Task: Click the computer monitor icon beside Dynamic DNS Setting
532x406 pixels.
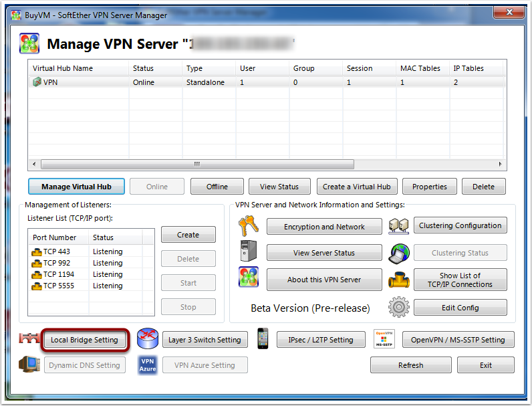Action: (29, 365)
